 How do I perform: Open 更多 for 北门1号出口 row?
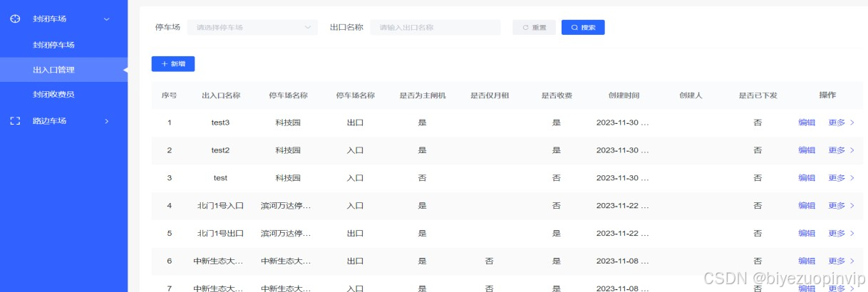point(841,234)
